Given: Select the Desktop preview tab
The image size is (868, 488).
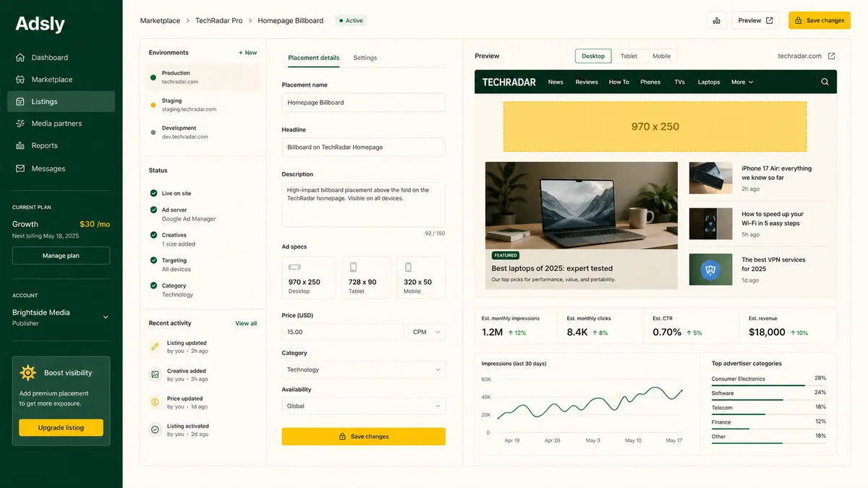Looking at the screenshot, I should click(593, 56).
